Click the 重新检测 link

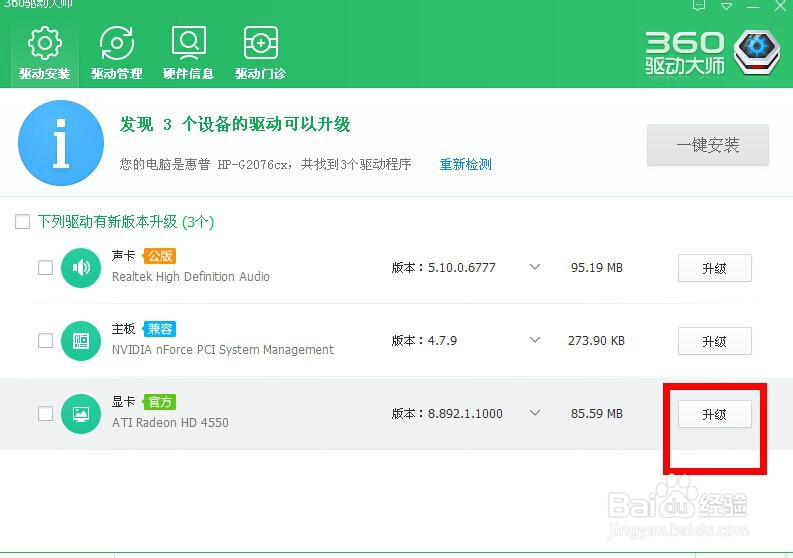click(x=465, y=164)
